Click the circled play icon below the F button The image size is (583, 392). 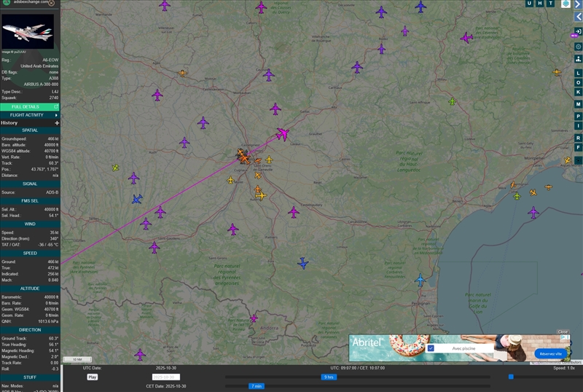coord(578,160)
